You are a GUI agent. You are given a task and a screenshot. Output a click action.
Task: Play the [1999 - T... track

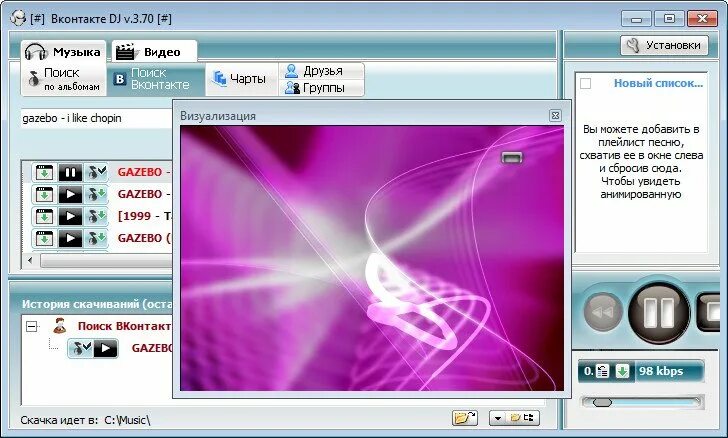pyautogui.click(x=70, y=216)
